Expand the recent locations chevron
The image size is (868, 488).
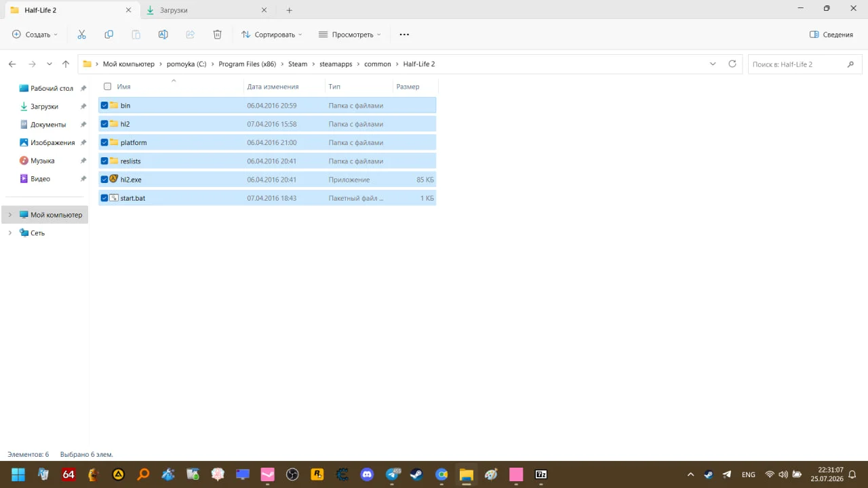pos(50,64)
